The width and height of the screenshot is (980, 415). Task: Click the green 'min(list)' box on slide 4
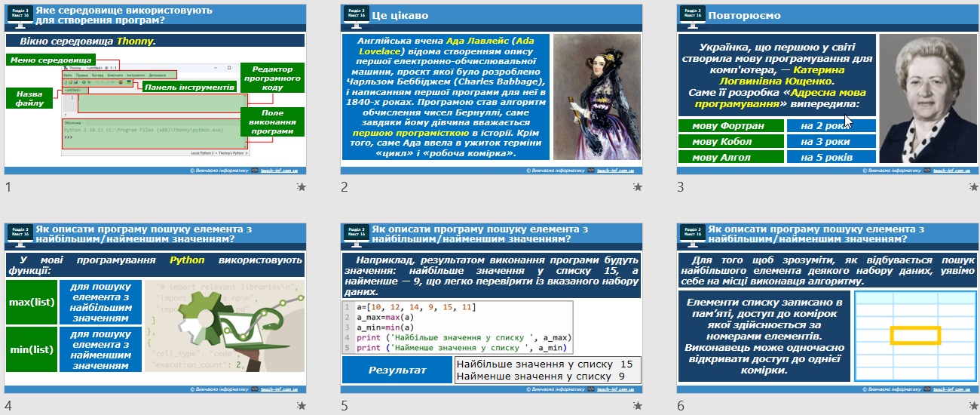(x=31, y=349)
